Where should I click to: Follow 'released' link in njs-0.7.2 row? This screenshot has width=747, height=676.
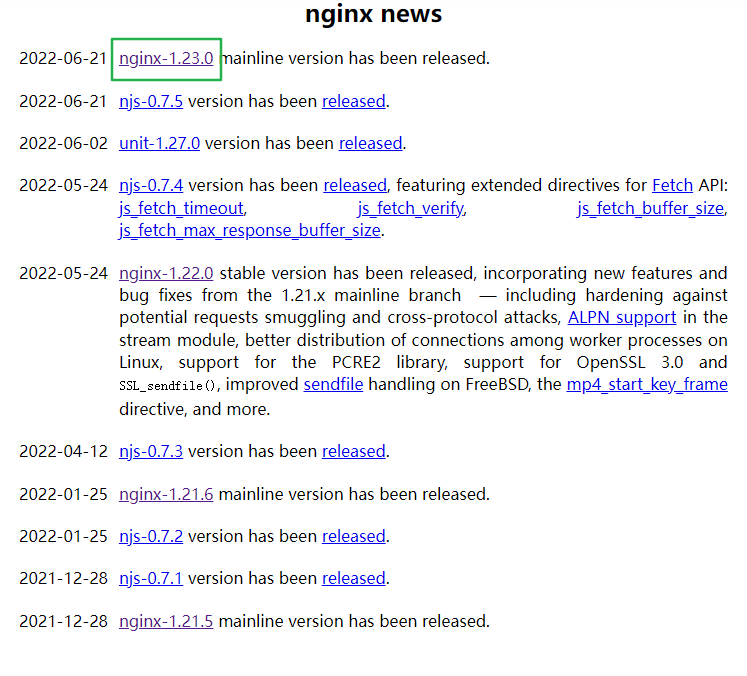(x=353, y=536)
